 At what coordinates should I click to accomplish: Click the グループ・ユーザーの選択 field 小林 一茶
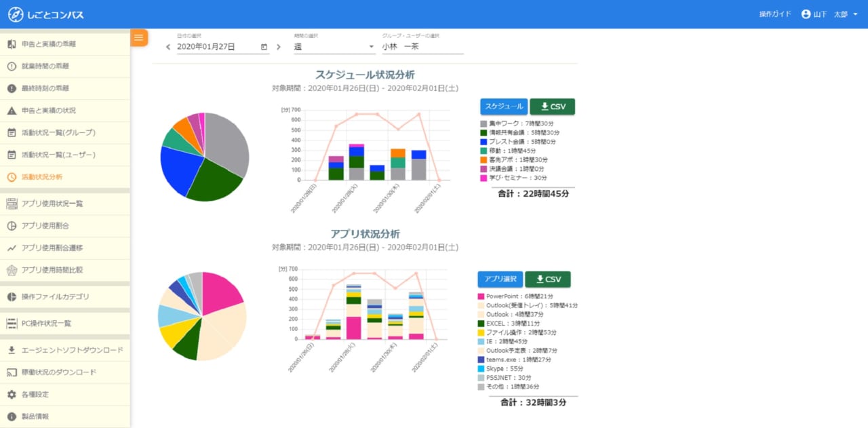click(422, 47)
